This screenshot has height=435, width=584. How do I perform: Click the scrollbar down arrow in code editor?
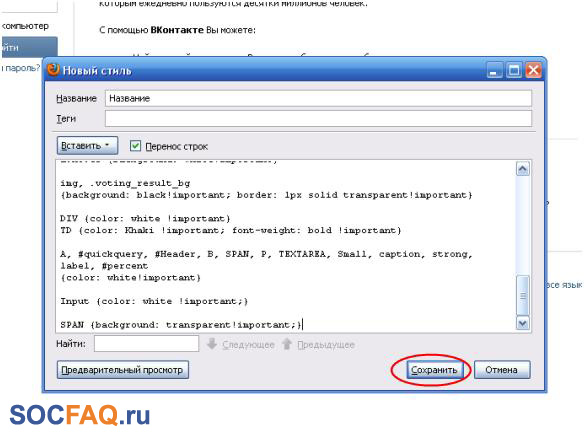point(523,323)
